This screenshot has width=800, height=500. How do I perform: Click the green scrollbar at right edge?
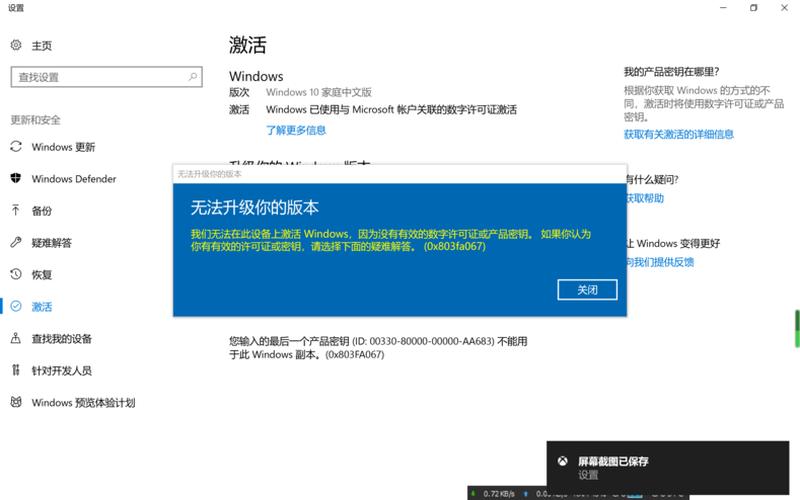pyautogui.click(x=796, y=329)
